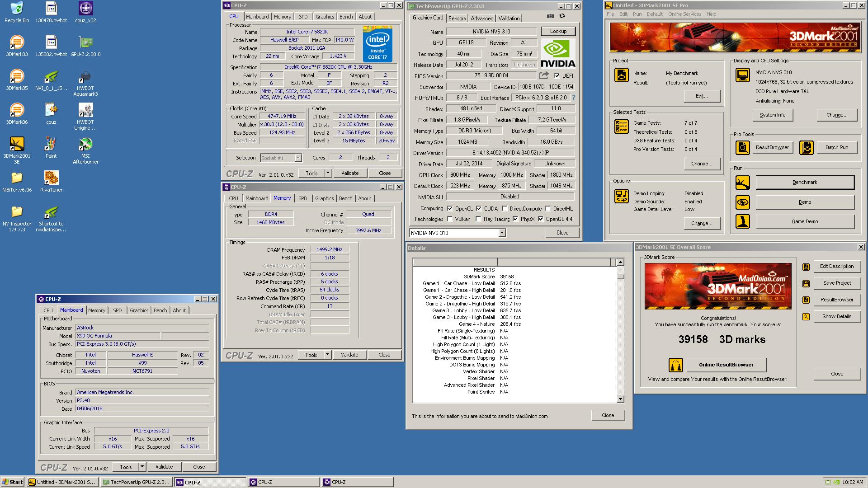Expand Tools arrow in CPU-Z Memory window

[328, 355]
